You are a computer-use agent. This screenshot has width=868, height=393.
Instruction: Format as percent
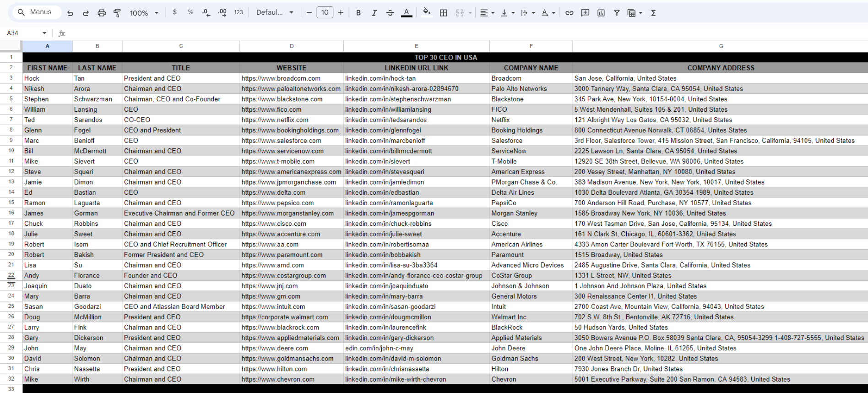pos(190,12)
